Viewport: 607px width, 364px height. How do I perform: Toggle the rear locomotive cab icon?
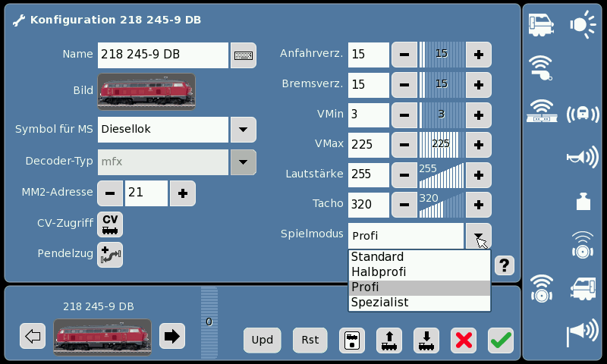[583, 289]
